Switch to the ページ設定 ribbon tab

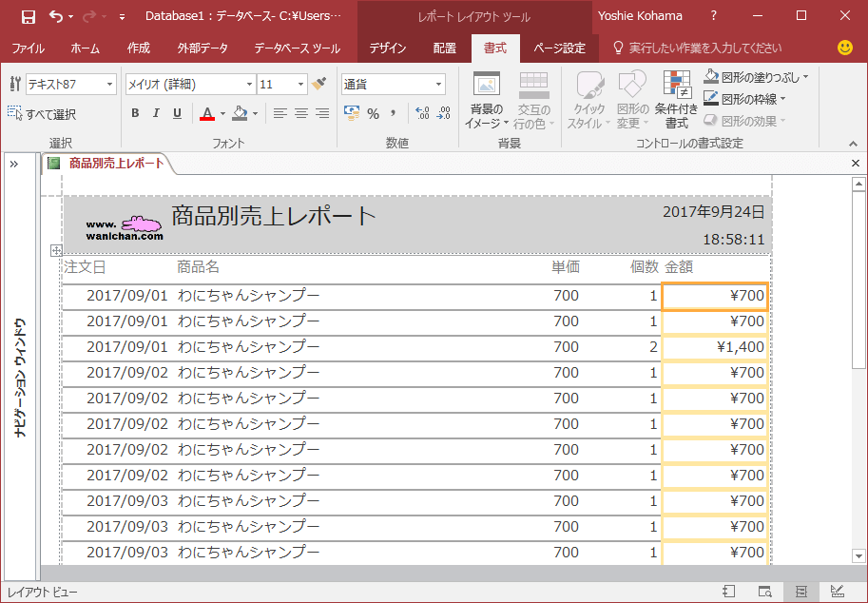pos(559,49)
